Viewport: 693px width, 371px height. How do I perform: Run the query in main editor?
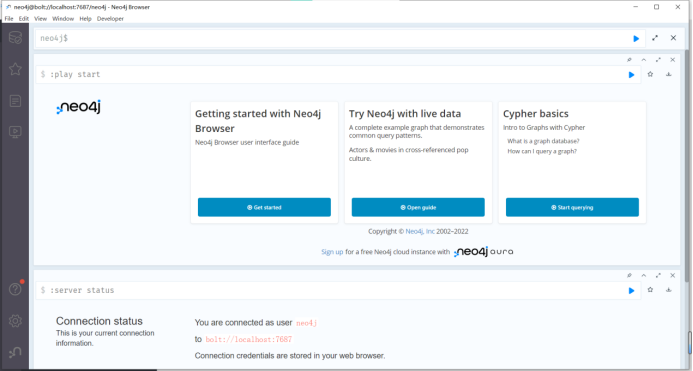636,38
